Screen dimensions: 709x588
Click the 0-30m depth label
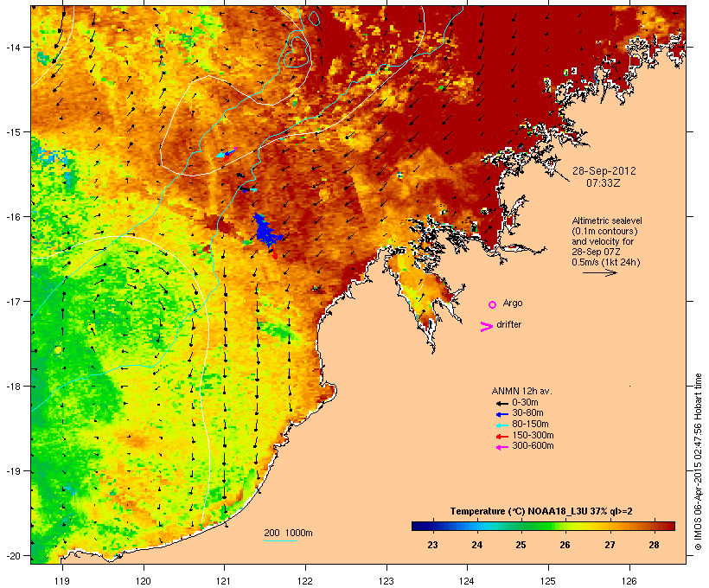pyautogui.click(x=525, y=402)
